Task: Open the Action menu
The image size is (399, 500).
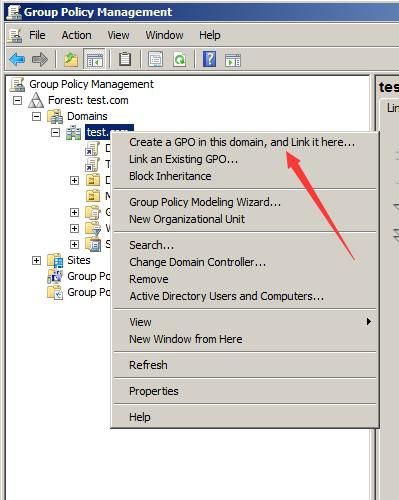Action: [76, 35]
